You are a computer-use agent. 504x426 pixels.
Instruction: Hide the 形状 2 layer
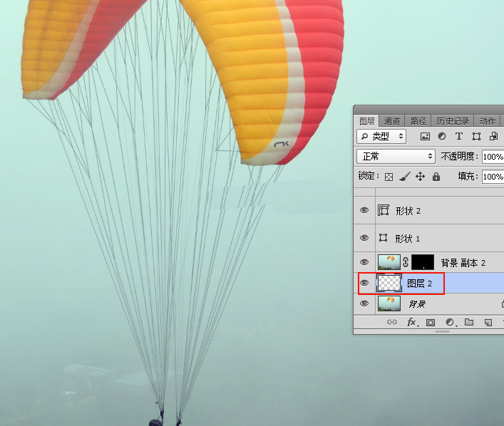pos(364,211)
